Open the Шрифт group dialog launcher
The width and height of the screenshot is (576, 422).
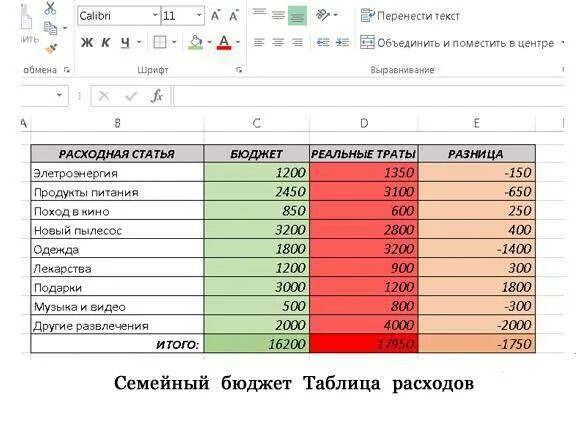point(239,70)
